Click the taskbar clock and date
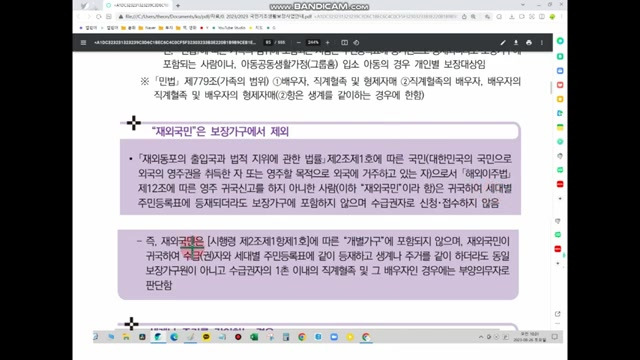640x360 pixels. click(530, 337)
